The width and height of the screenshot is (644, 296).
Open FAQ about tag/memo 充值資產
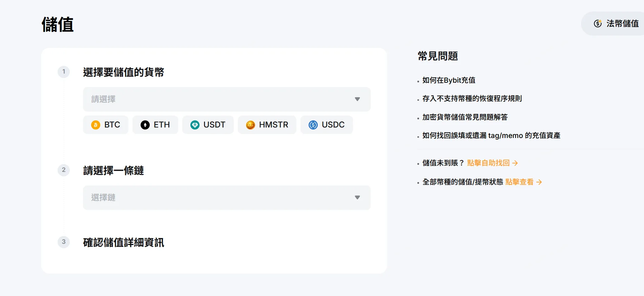491,136
